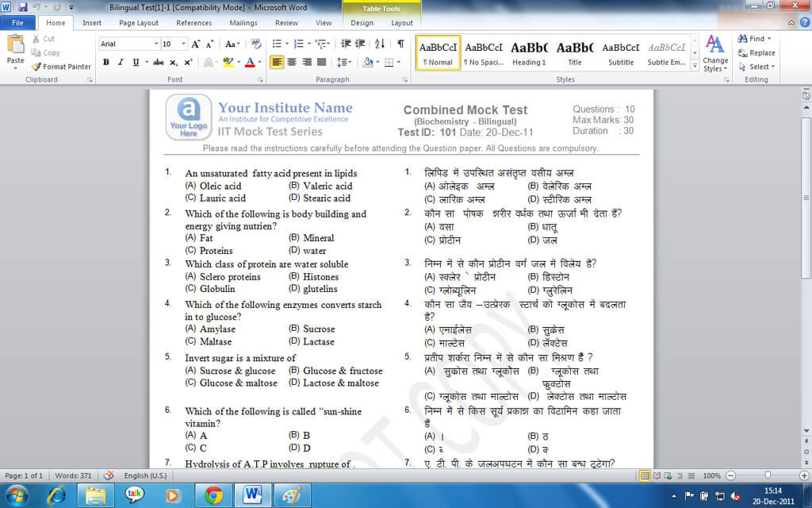Open the Change Case dropdown
812x508 pixels.
[232, 44]
